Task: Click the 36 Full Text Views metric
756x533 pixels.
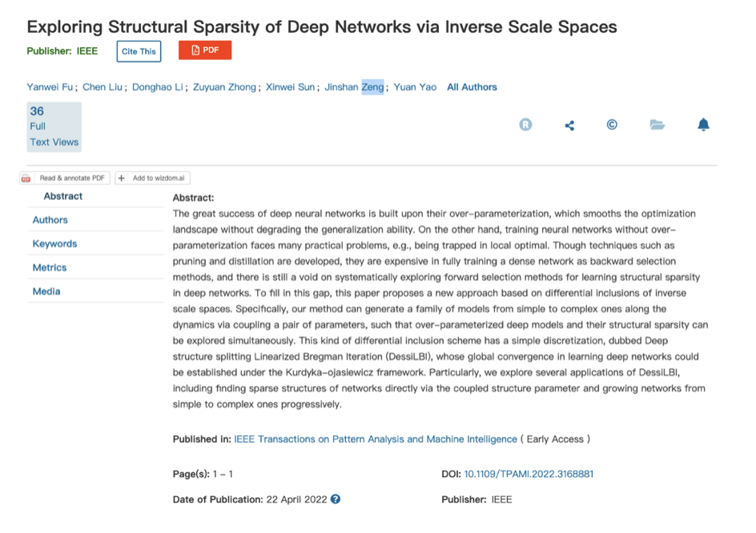Action: click(x=54, y=126)
